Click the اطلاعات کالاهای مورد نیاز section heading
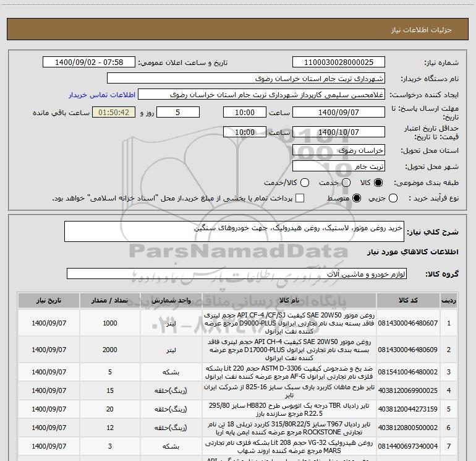476x461 pixels. pos(412,252)
